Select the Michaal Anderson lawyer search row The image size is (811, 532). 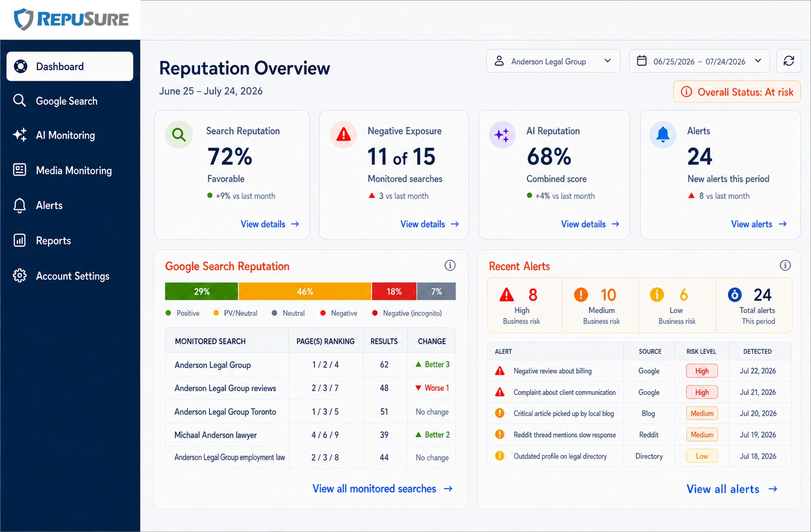(x=310, y=435)
